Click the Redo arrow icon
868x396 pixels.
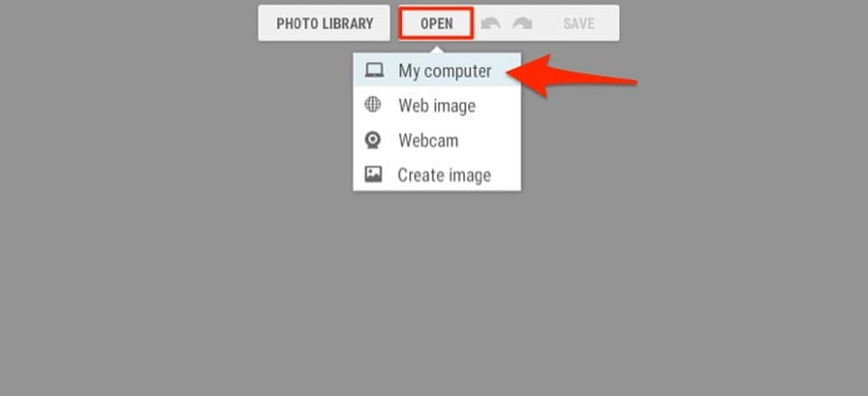click(x=522, y=23)
